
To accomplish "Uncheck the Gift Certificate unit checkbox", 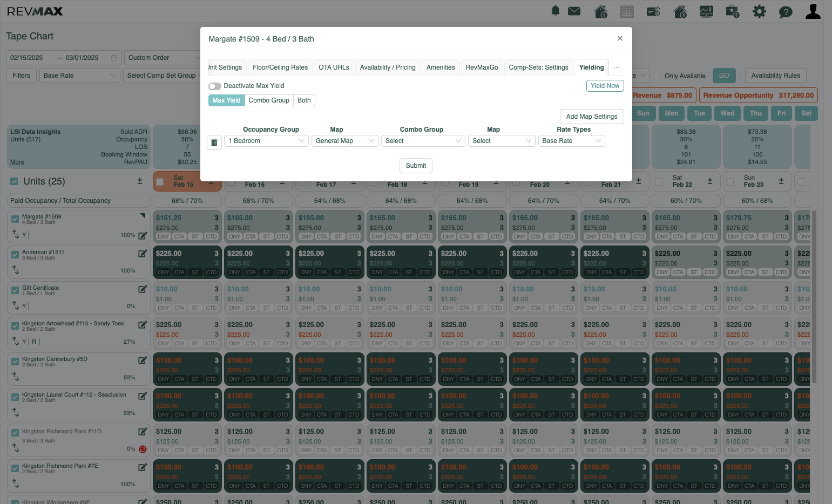I will (15, 290).
